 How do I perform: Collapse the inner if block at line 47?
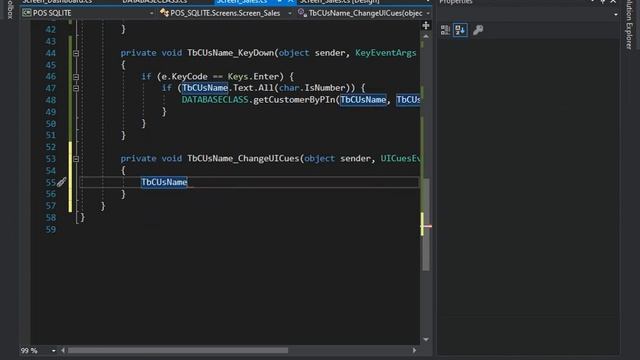[76, 88]
